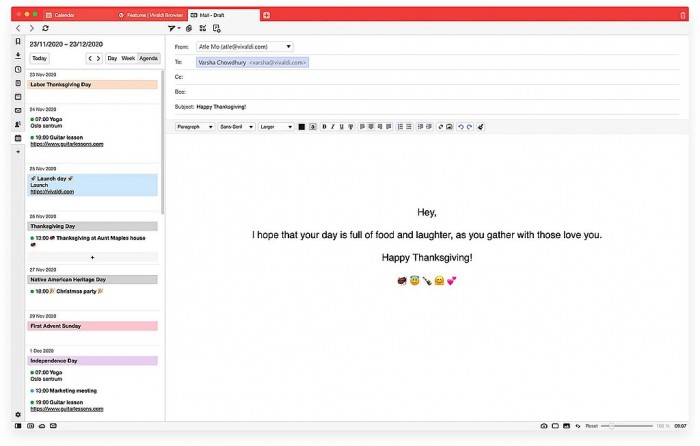Toggle underline formatting in the editor toolbar

coord(341,127)
